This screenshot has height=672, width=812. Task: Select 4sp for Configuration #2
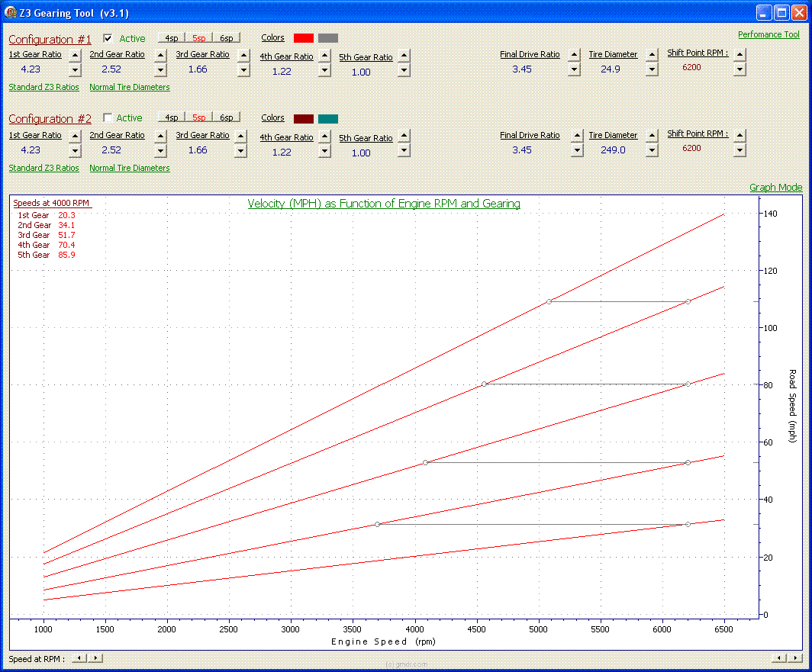[x=171, y=117]
